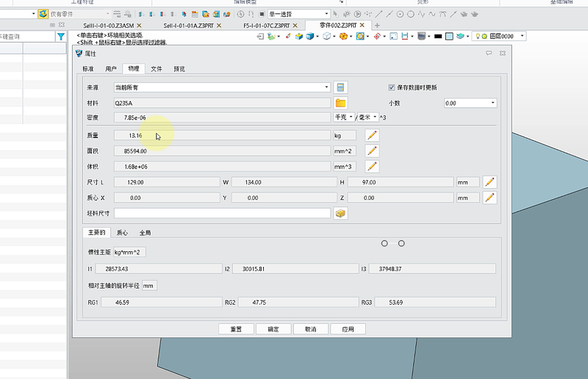The width and height of the screenshot is (588, 379).
Task: Open the 小数 decimal places dropdown
Action: [470, 104]
